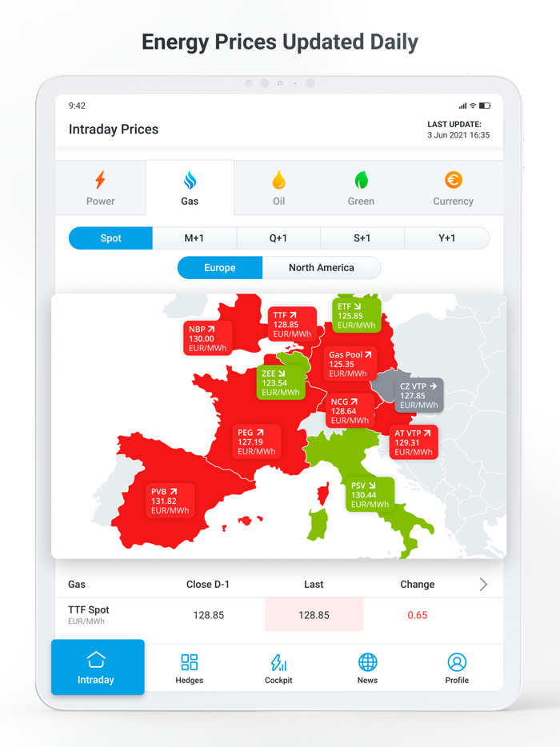The width and height of the screenshot is (560, 747).
Task: Open the S+1 tab
Action: click(362, 238)
